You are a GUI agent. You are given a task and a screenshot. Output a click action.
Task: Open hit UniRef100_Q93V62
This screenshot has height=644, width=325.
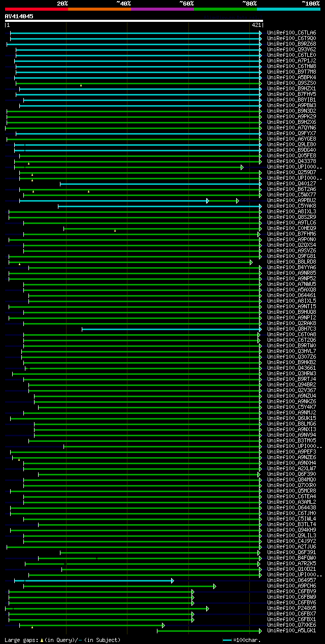[291, 50]
